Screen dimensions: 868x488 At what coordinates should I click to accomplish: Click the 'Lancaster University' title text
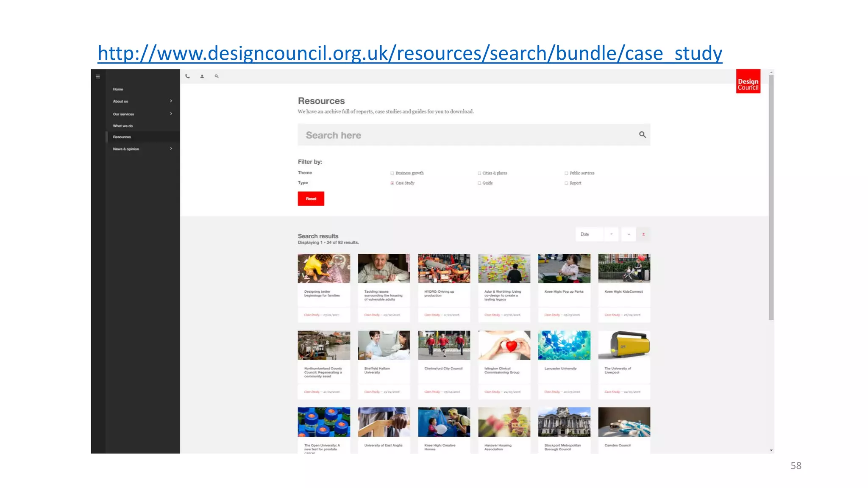click(x=560, y=369)
